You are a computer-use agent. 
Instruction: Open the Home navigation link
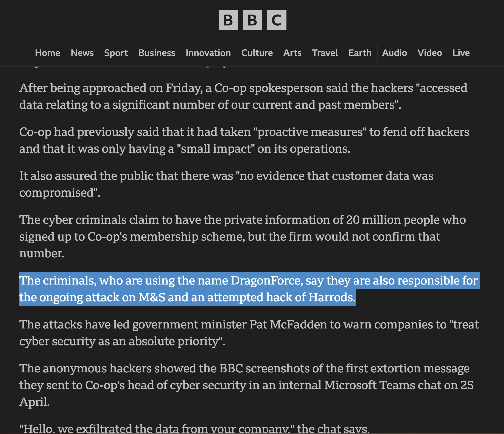tap(47, 53)
